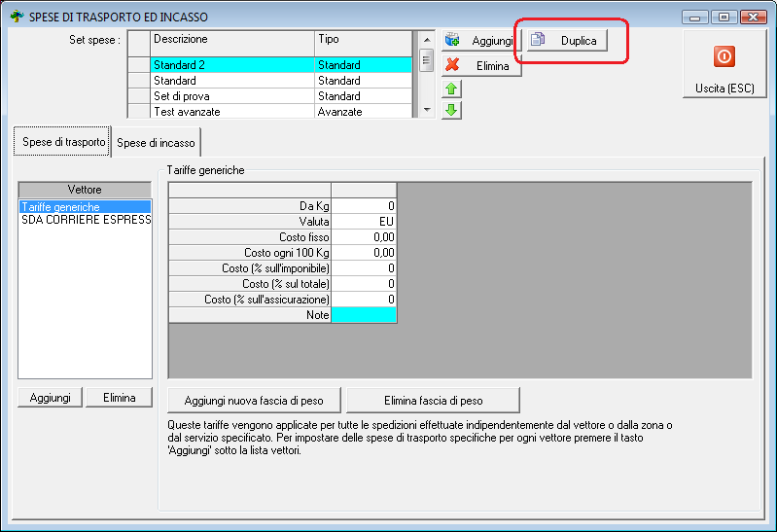Image resolution: width=777 pixels, height=532 pixels.
Task: Click 'Elimina fascia di peso' button
Action: [433, 401]
